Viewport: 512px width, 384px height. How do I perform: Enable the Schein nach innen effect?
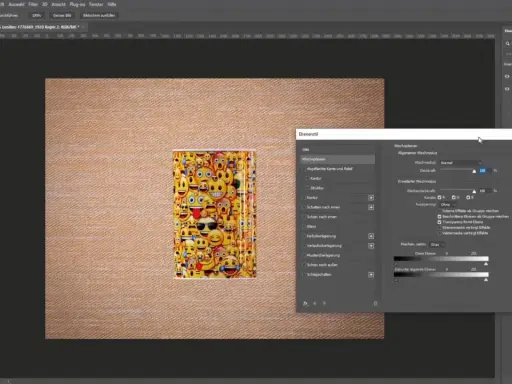click(304, 217)
